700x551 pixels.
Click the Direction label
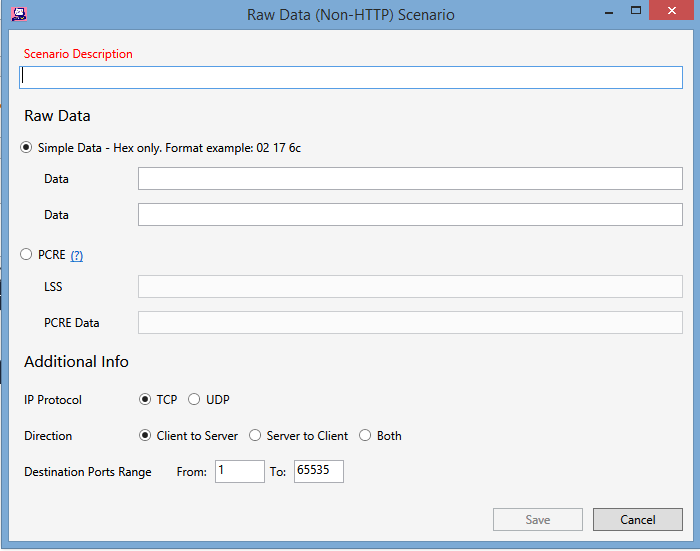[48, 436]
